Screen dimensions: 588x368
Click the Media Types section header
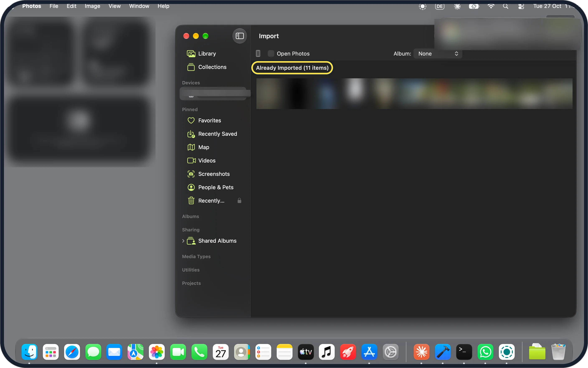tap(196, 256)
